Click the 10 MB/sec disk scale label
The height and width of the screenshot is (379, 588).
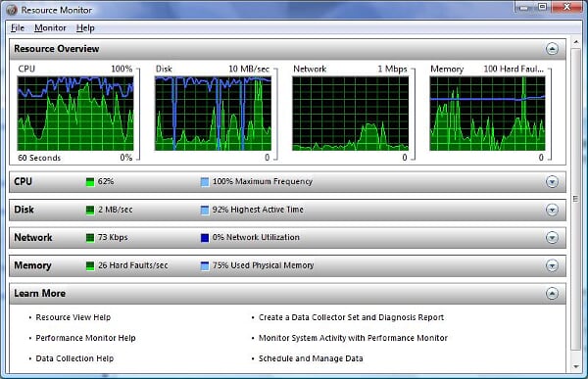click(249, 69)
